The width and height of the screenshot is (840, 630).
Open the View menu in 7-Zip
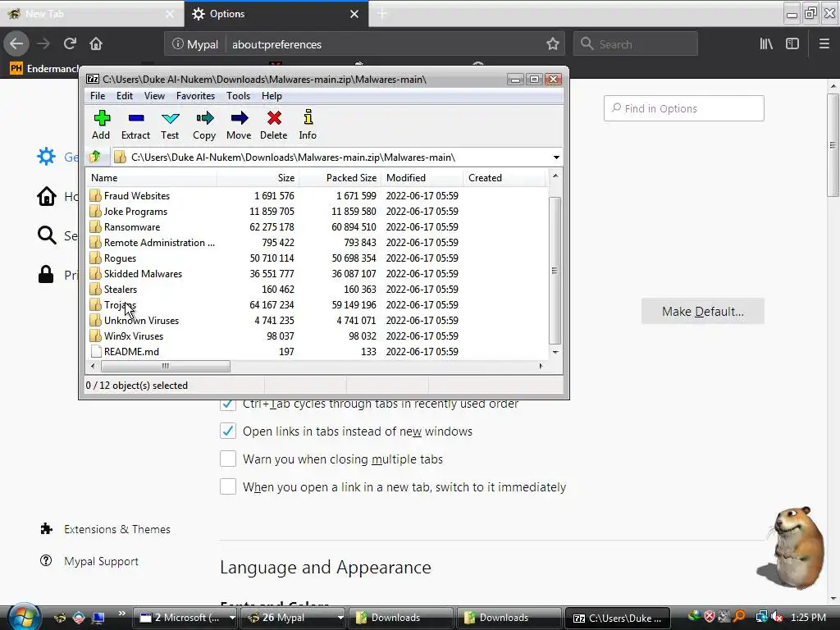(154, 96)
